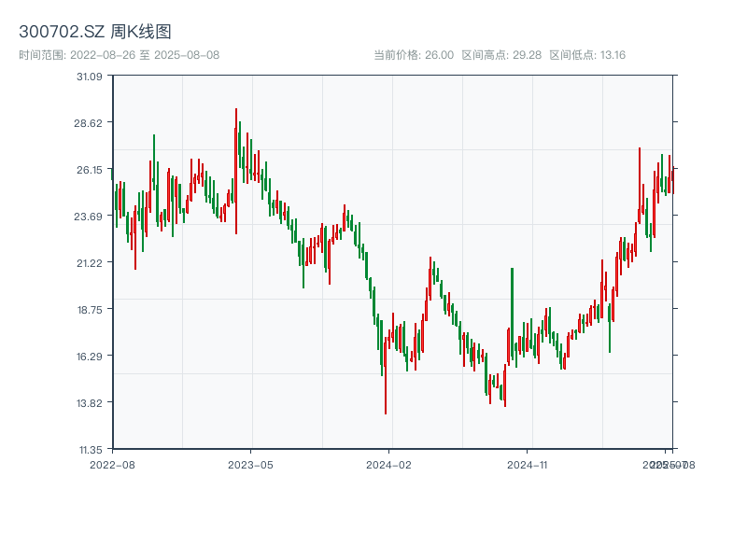Click y-axis value 18.75

click(x=90, y=310)
